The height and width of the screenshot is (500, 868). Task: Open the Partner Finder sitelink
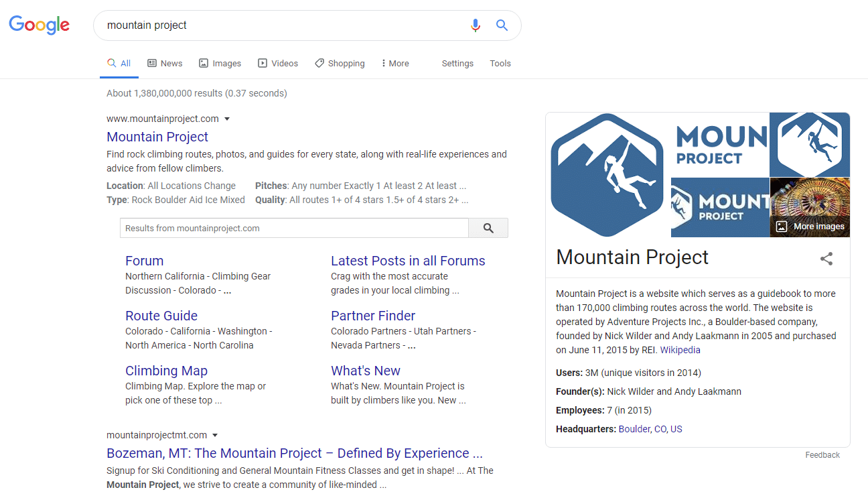click(373, 316)
